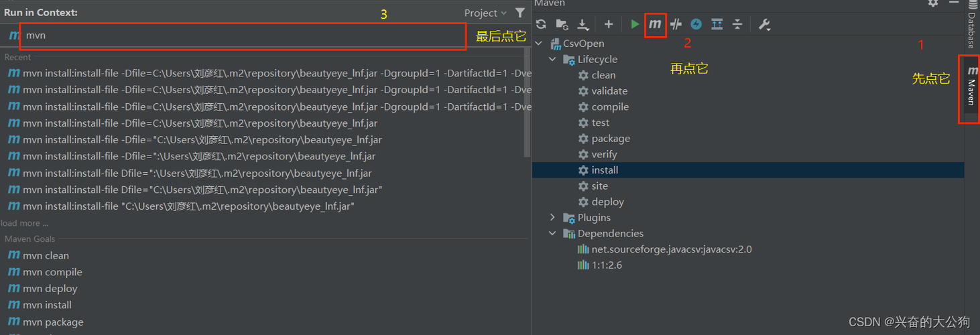Select the clean lifecycle phase
The image size is (980, 335).
(x=603, y=75)
